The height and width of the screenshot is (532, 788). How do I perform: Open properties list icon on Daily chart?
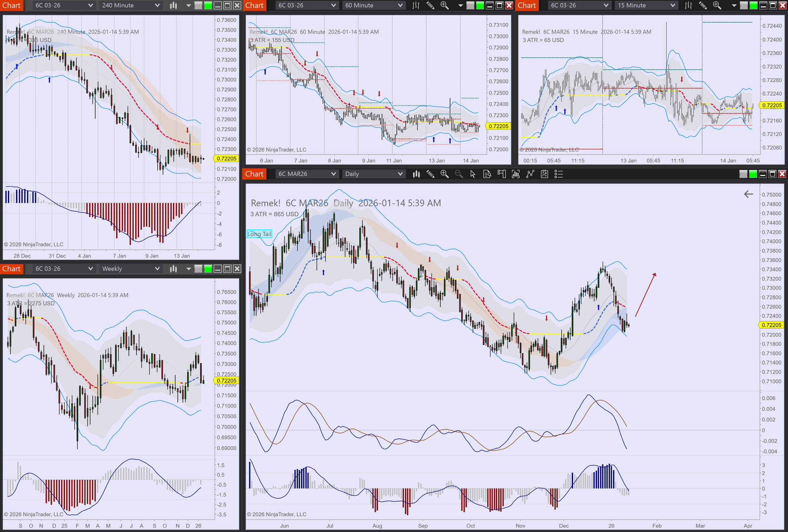tap(559, 174)
